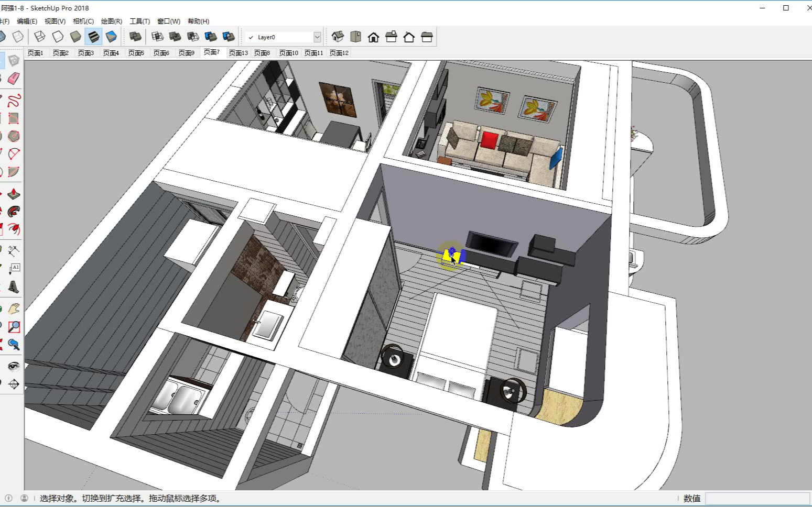Activate the Pan hand tool
This screenshot has height=507, width=812.
tap(14, 309)
